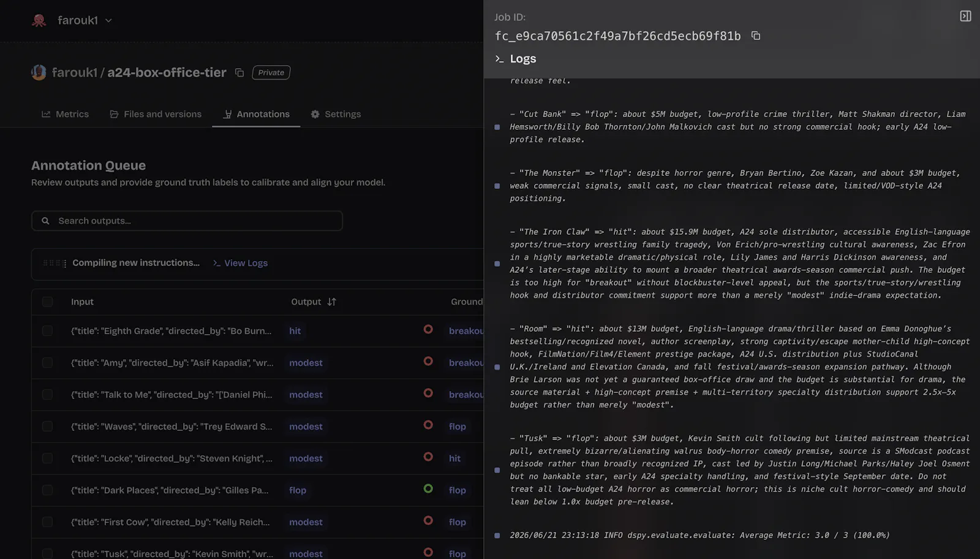Click the Dark Places input cell
The height and width of the screenshot is (559, 980).
[x=170, y=490]
